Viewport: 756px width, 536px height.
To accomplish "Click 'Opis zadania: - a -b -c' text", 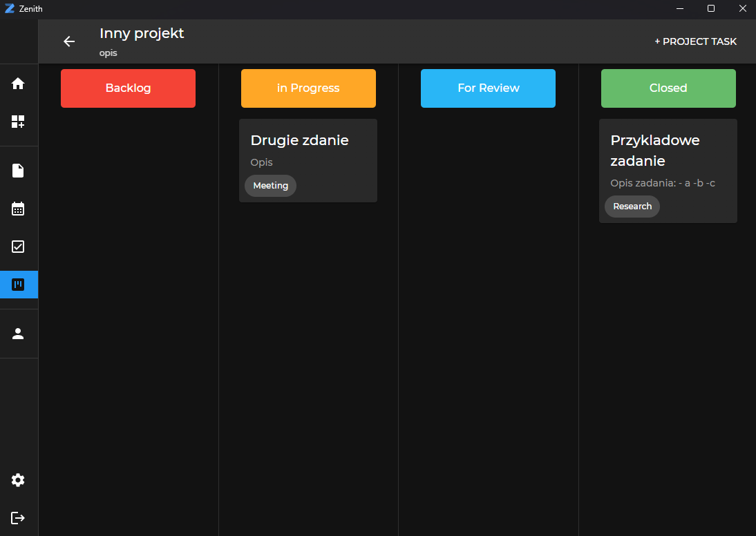I will pos(663,183).
